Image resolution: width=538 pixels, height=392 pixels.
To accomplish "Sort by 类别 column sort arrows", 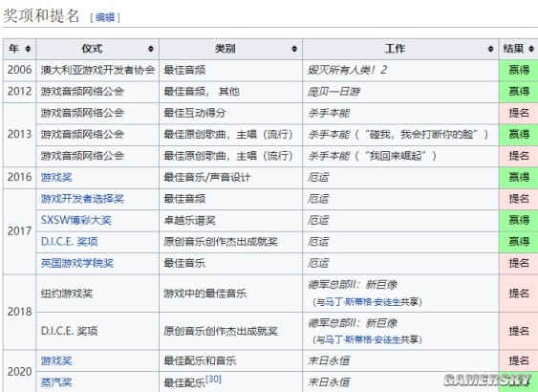I will click(294, 49).
